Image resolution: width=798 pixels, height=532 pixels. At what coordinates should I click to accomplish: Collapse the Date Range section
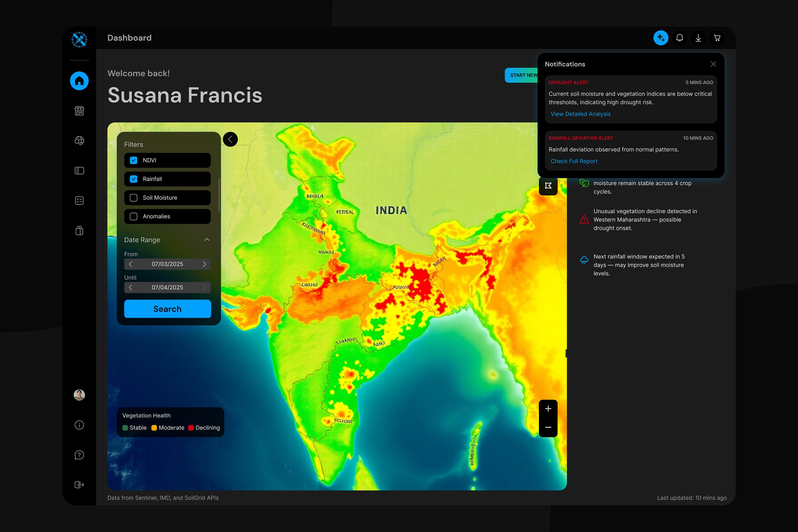click(x=207, y=240)
